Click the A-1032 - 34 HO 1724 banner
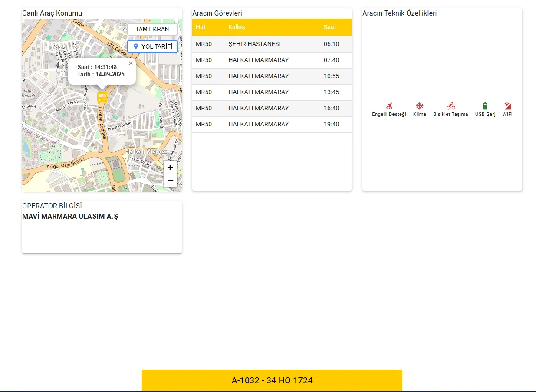Viewport: 536px width, 392px height. pyautogui.click(x=272, y=381)
